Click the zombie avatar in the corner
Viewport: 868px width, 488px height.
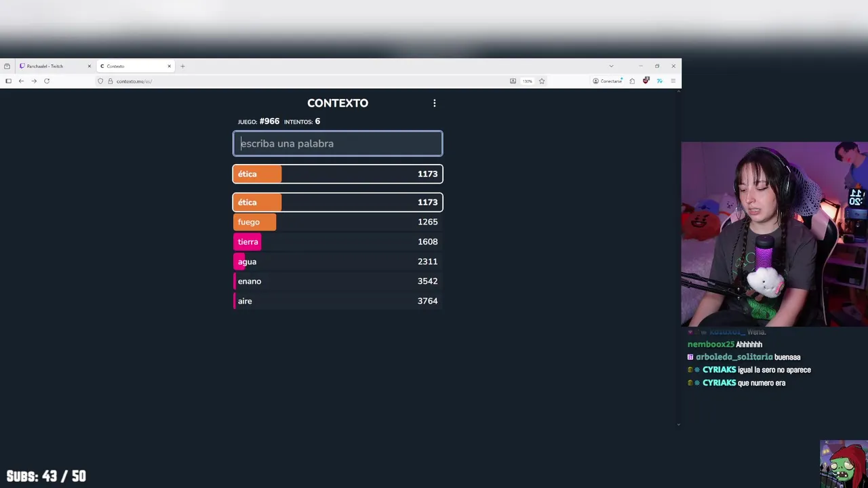[x=844, y=464]
